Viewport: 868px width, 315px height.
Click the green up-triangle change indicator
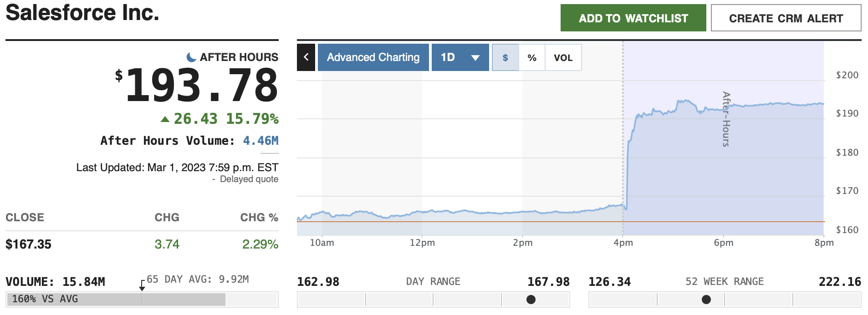click(x=165, y=119)
